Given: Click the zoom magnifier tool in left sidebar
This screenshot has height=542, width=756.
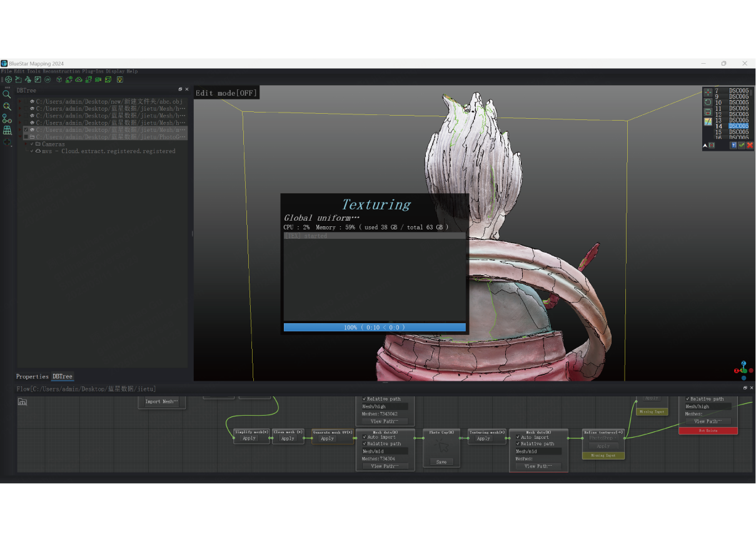Looking at the screenshot, I should 7,94.
